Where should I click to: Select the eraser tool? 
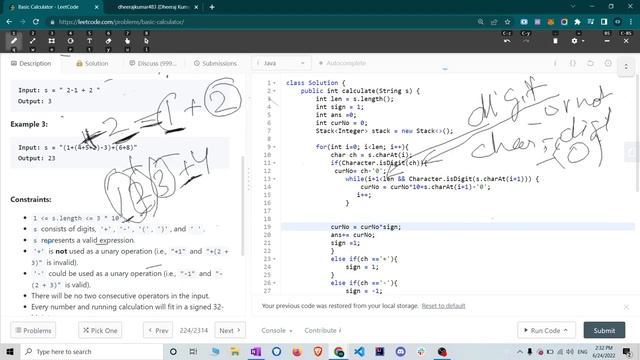coord(108,41)
